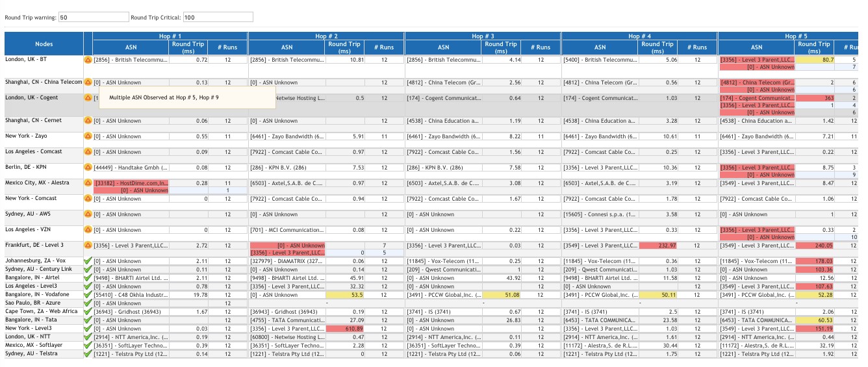Select the red 610.89 round trip cell
This screenshot has width=868, height=367.
coord(344,329)
